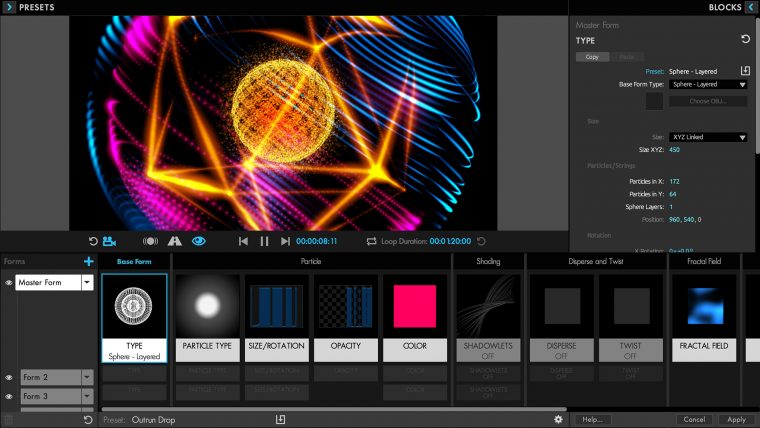Click the Apply button
This screenshot has height=428, width=760.
(736, 420)
